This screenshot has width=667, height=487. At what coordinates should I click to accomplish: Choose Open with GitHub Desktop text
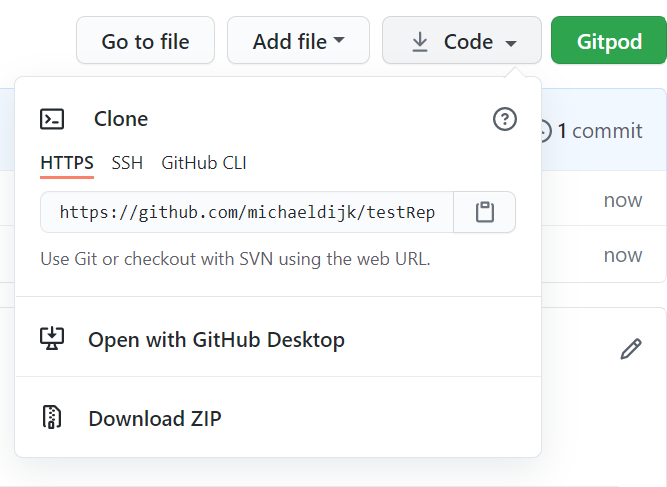tap(216, 340)
